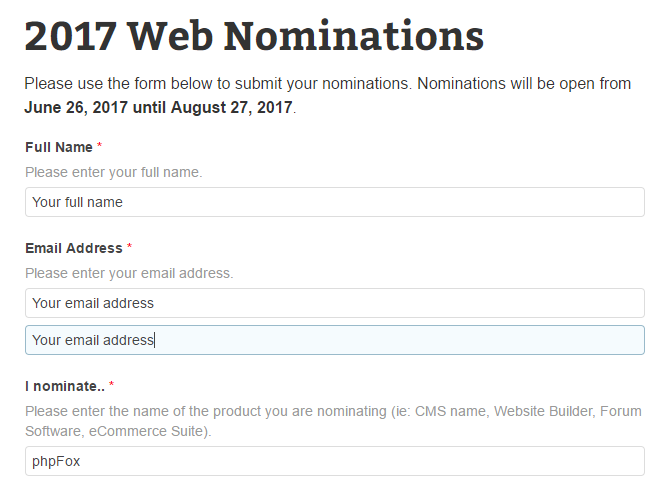Click 'Please enter your full name.' hint
The image size is (666, 493).
point(113,172)
